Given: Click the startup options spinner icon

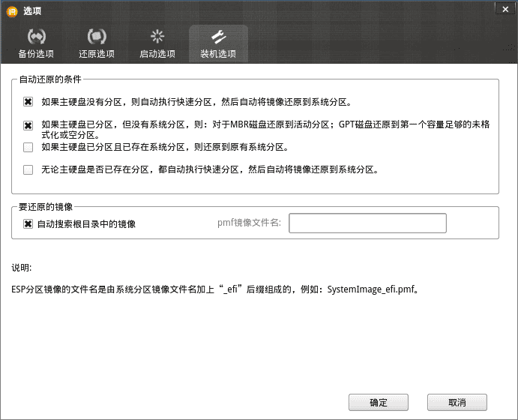Looking at the screenshot, I should click(157, 37).
